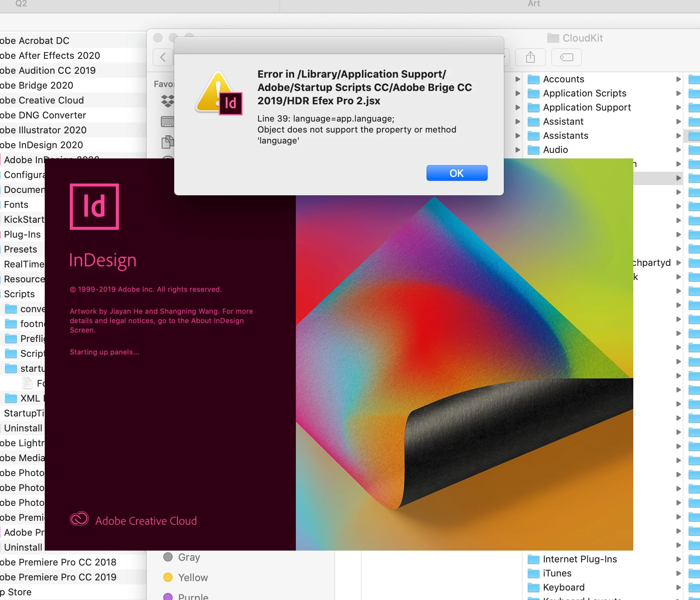Select the Keyboard folder icon

click(533, 587)
